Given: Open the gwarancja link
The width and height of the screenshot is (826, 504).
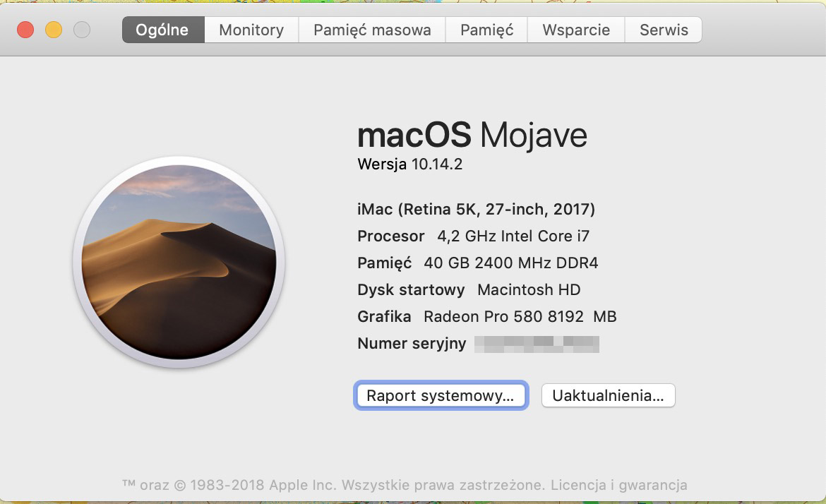Looking at the screenshot, I should [x=653, y=485].
